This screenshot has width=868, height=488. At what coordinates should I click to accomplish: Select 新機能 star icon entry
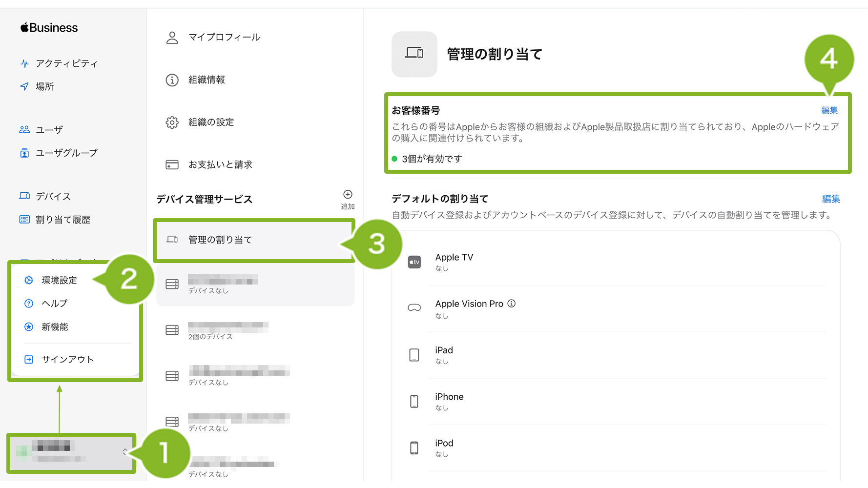coord(29,327)
